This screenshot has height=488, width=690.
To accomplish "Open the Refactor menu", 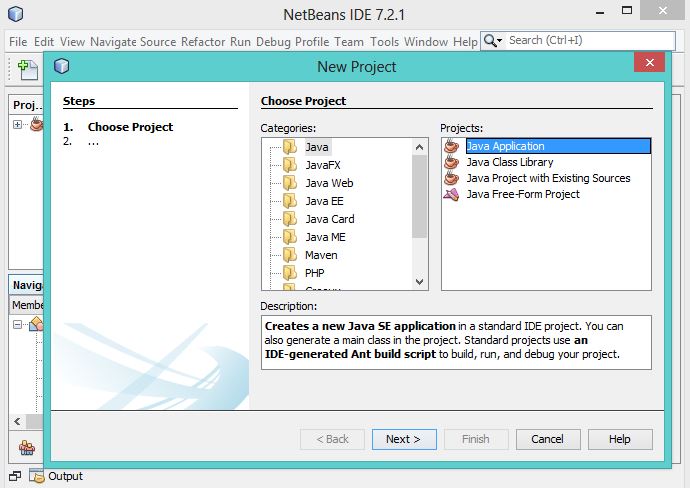I will coord(203,42).
